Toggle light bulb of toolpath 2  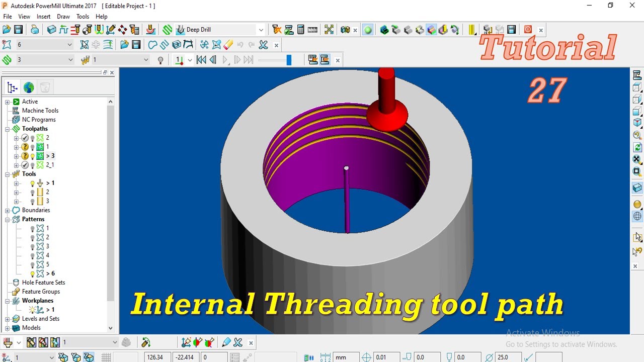[x=33, y=138]
